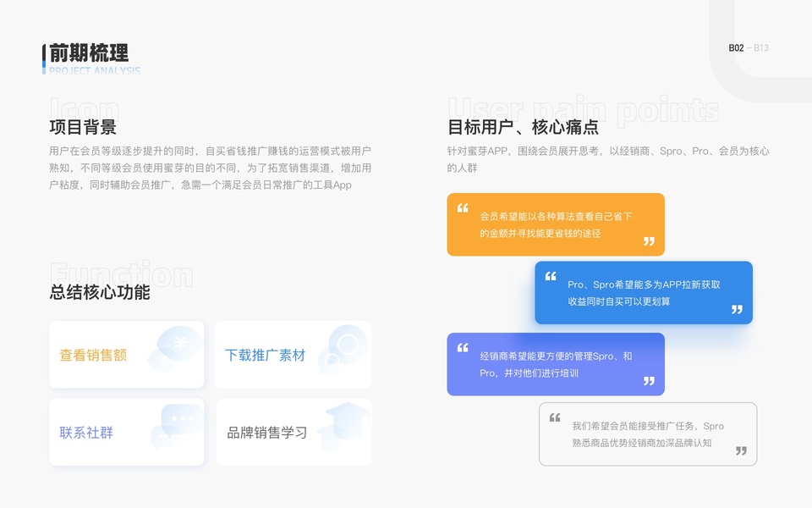Viewport: 812px width, 508px height.
Task: Click the PROJECT ANALYSIS subtitle
Action: tap(95, 70)
